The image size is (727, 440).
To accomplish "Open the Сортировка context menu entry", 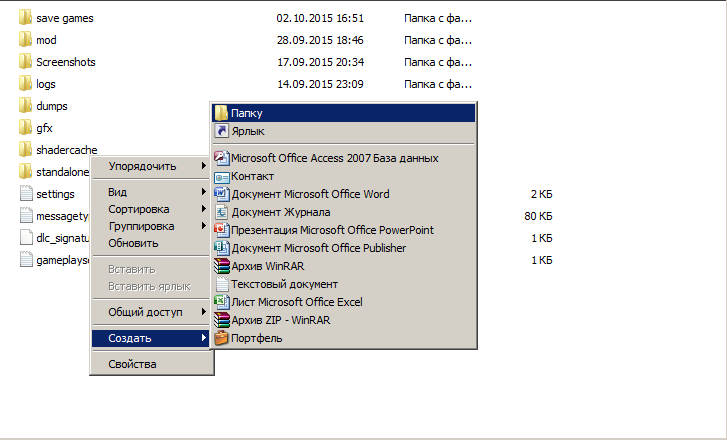I will pyautogui.click(x=151, y=209).
